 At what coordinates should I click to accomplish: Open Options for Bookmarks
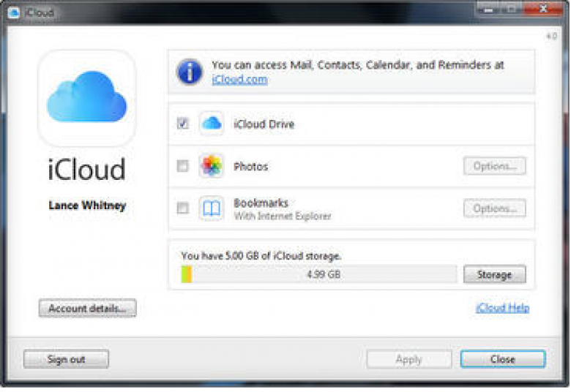tap(495, 208)
